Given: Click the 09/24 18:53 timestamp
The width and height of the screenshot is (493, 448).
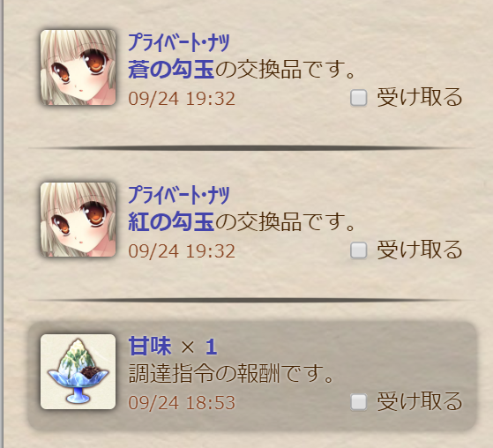Looking at the screenshot, I should tap(182, 403).
